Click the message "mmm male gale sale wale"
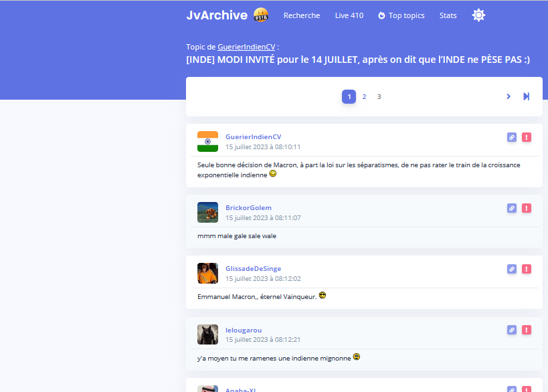The width and height of the screenshot is (548, 392). (x=237, y=236)
